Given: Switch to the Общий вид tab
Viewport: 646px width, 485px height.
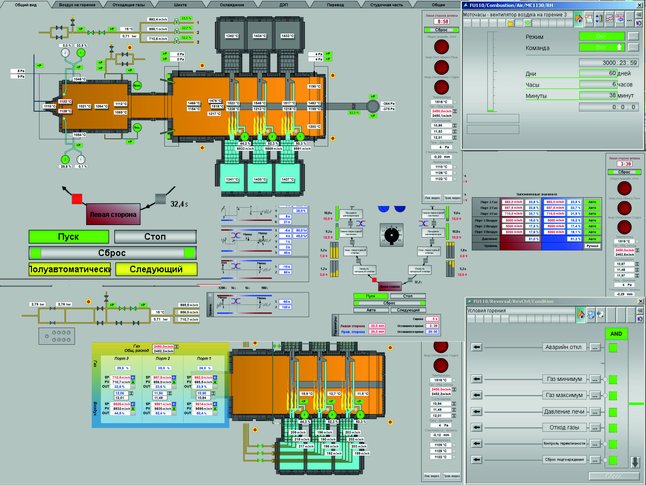Looking at the screenshot, I should click(x=26, y=5).
